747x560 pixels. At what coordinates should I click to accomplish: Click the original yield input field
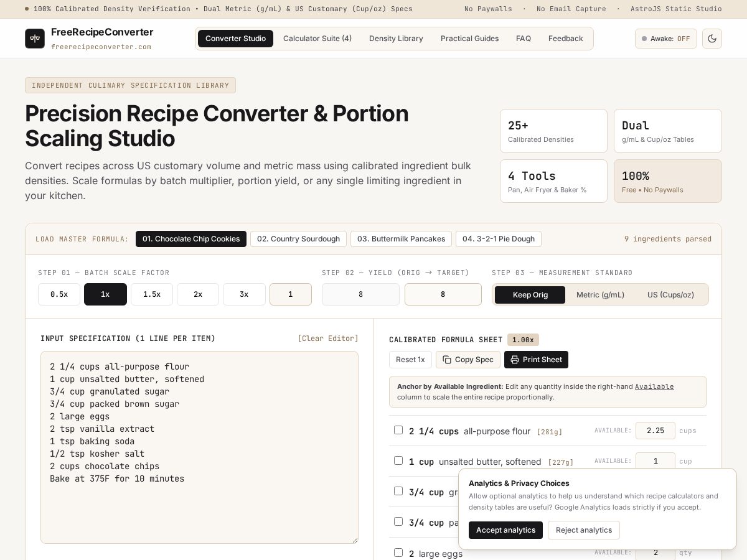click(x=360, y=294)
